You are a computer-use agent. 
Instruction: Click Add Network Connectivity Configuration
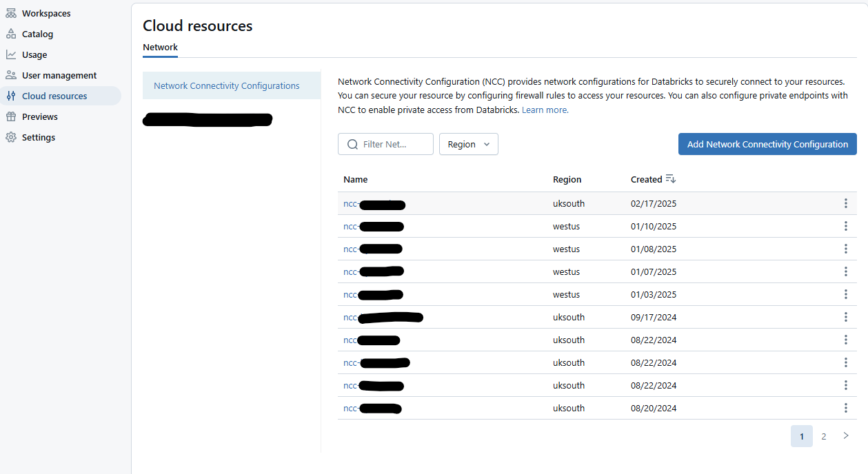767,144
